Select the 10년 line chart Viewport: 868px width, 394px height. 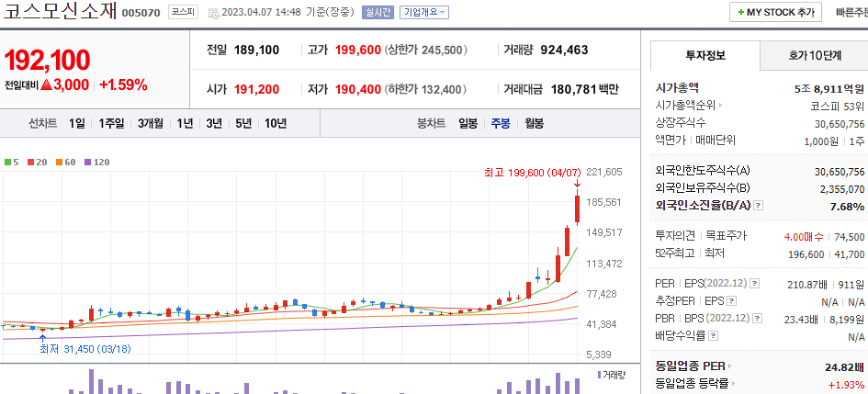(276, 123)
